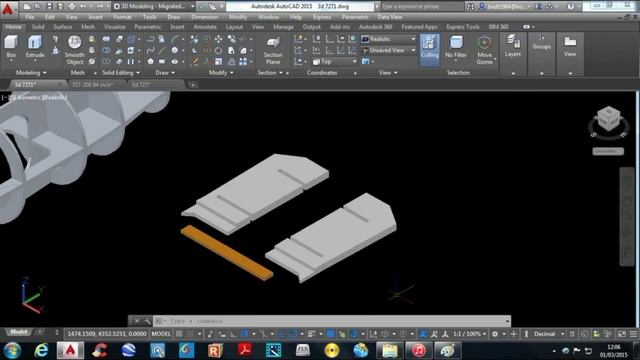The image size is (640, 360).
Task: Switch to the Visualize ribbon tab
Action: (x=115, y=27)
